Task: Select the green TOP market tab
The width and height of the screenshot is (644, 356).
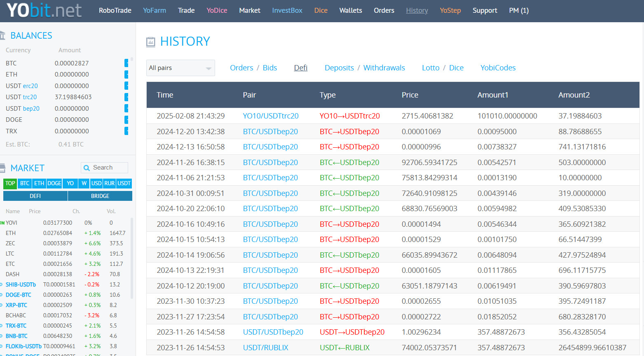Action: (10, 183)
